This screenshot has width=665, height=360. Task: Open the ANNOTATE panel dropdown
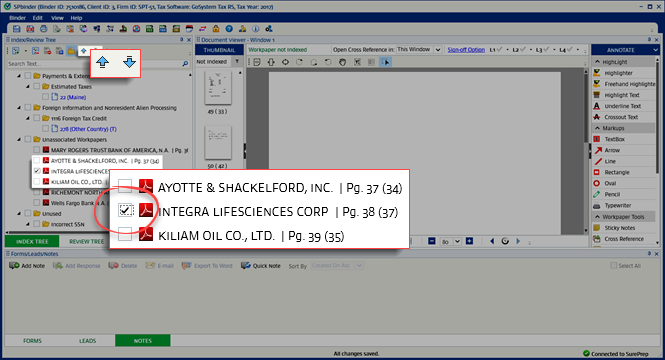click(655, 50)
